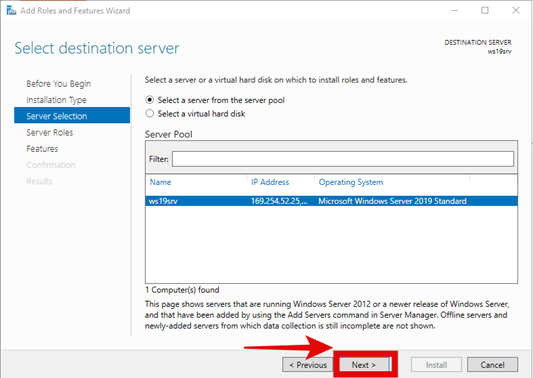Open the Server Selection step
Viewport: 533px width, 378px height.
click(x=72, y=116)
